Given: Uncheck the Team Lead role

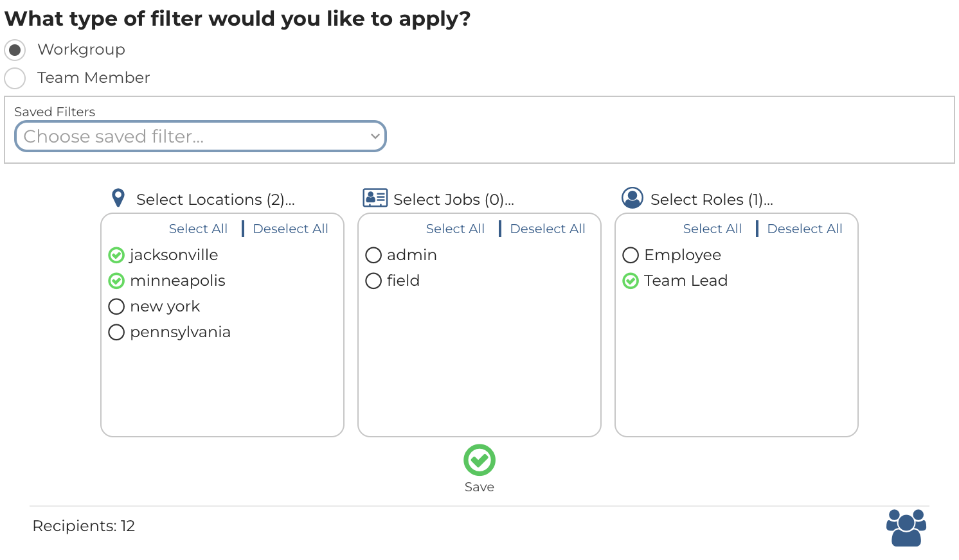Looking at the screenshot, I should [631, 281].
